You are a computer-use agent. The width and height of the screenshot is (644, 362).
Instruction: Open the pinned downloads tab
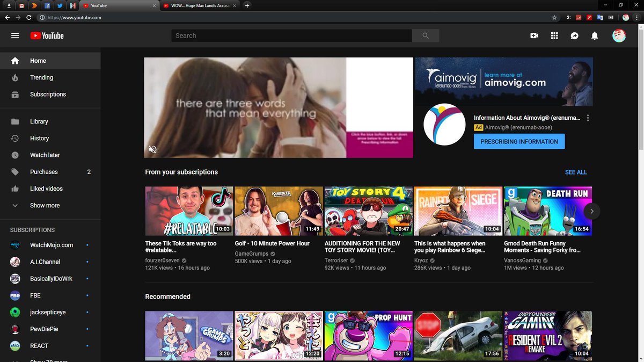pos(9,5)
